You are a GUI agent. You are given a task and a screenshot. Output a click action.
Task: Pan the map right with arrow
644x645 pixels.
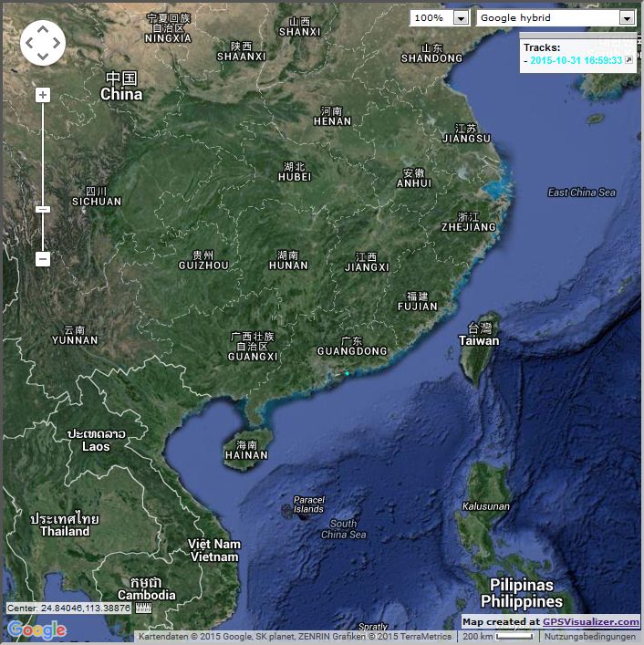tap(57, 43)
